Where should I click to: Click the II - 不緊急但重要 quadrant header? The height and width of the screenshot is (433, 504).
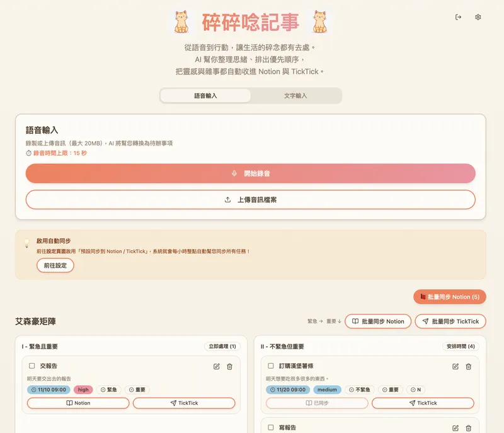282,347
